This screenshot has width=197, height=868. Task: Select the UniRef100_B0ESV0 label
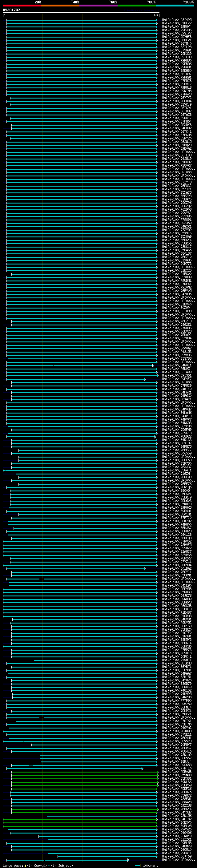[x=177, y=822]
